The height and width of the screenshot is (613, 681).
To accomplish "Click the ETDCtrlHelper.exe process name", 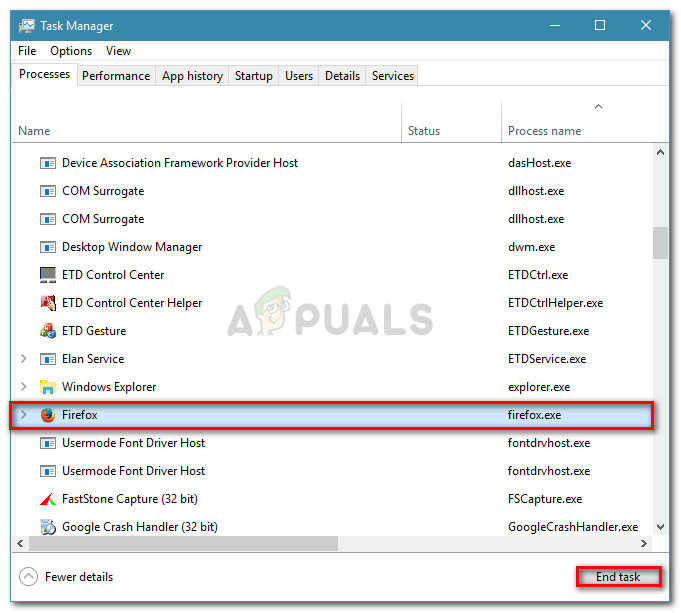I will click(x=555, y=303).
